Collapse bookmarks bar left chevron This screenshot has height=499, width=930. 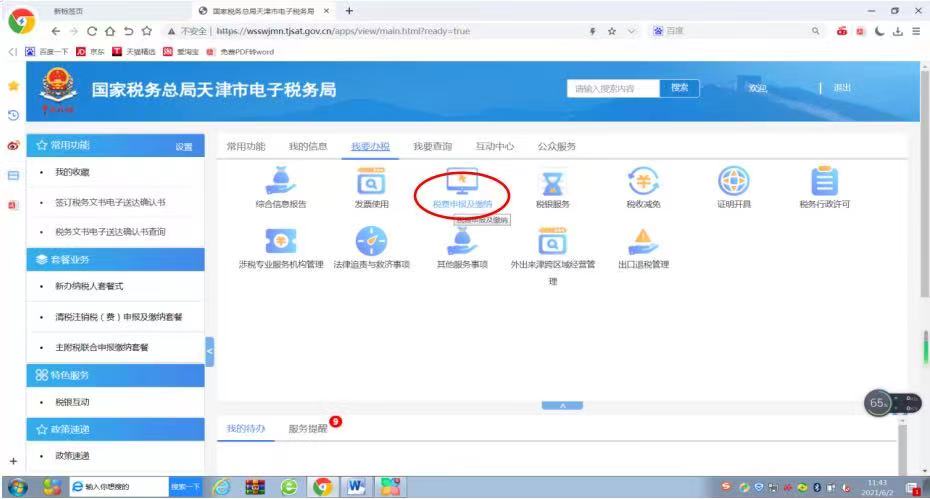(x=12, y=52)
